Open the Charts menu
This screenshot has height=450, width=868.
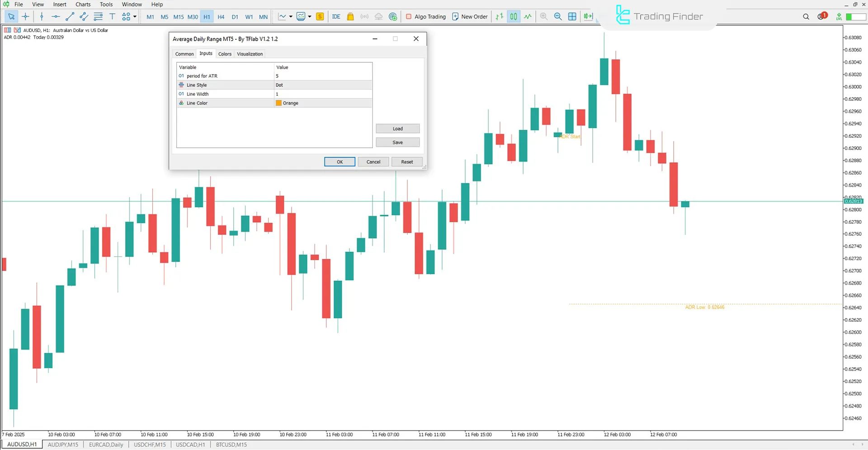coord(83,4)
